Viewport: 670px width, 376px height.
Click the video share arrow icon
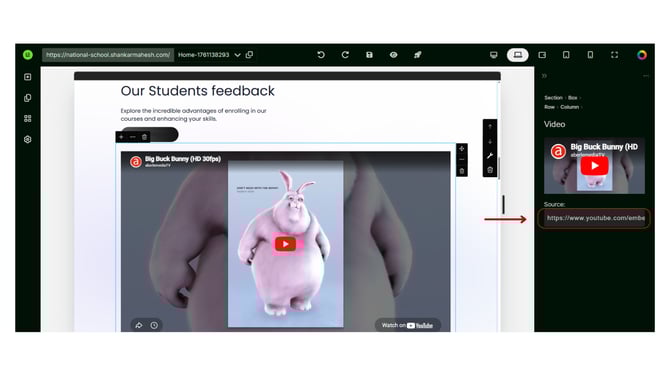coord(139,325)
